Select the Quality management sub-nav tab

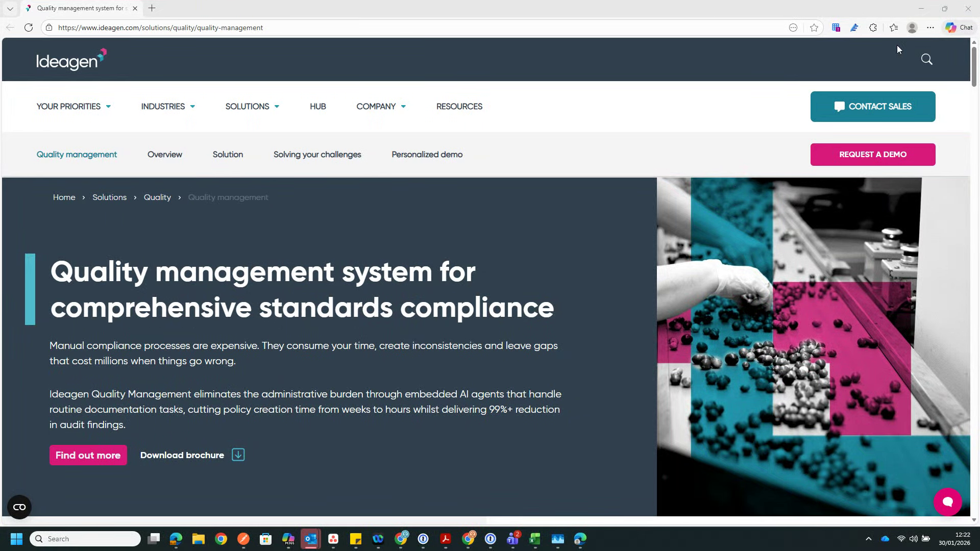tap(77, 155)
